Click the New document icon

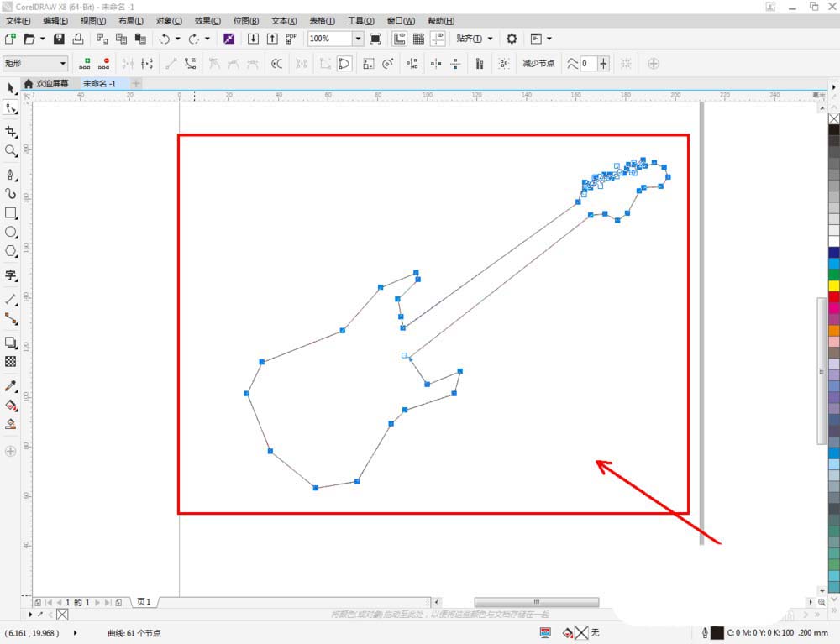(10, 39)
